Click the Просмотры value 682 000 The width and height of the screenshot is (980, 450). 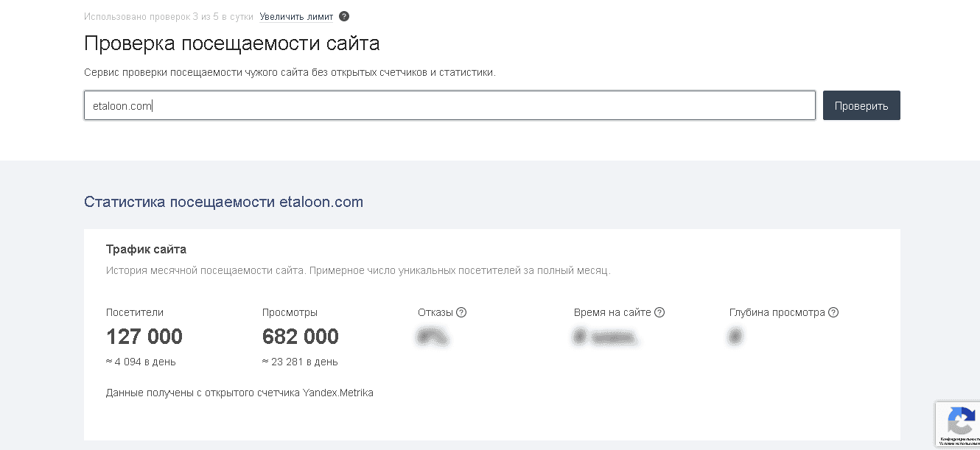click(301, 337)
